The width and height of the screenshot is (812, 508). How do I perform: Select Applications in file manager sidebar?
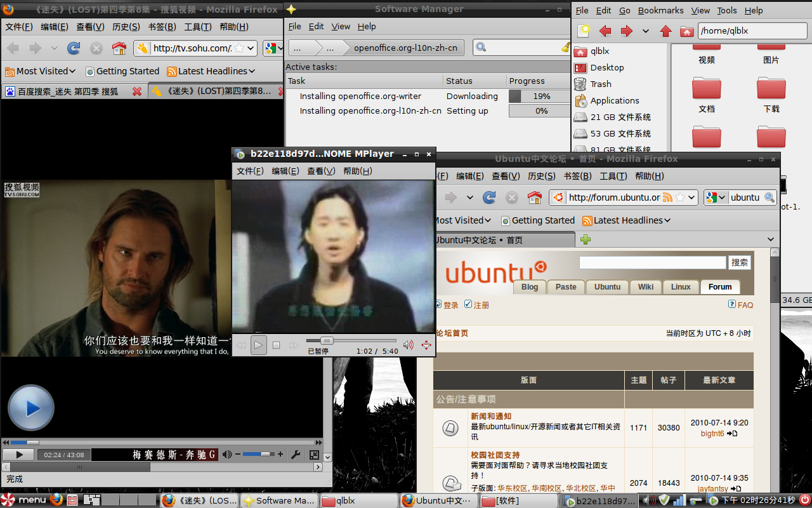click(x=615, y=101)
